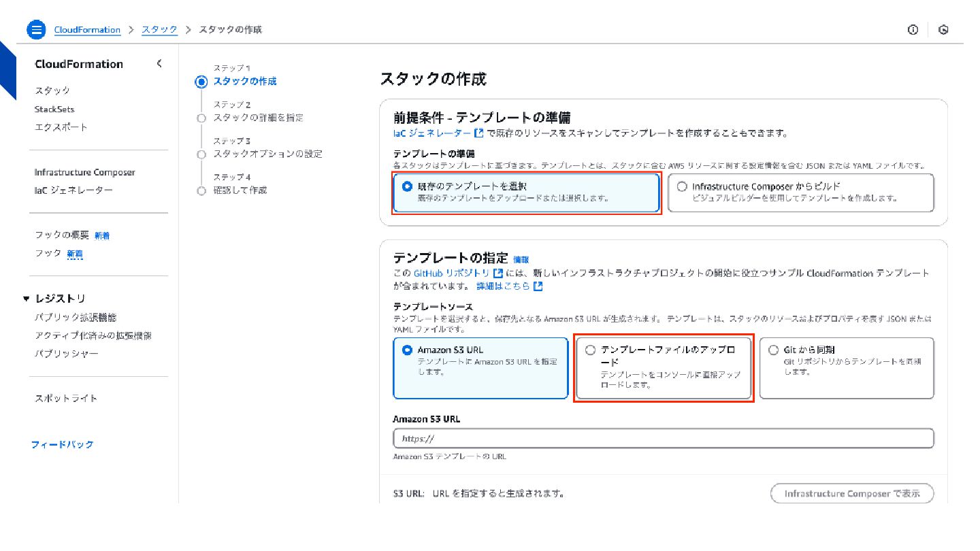This screenshot has height=551, width=980.
Task: Go to エクスポート in the sidebar
Action: click(61, 127)
